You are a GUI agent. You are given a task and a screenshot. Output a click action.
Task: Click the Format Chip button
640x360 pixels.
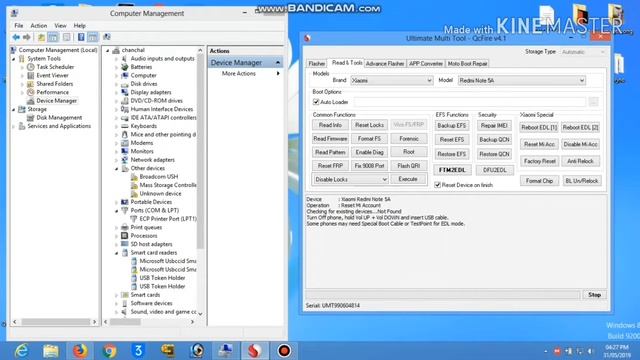(539, 181)
